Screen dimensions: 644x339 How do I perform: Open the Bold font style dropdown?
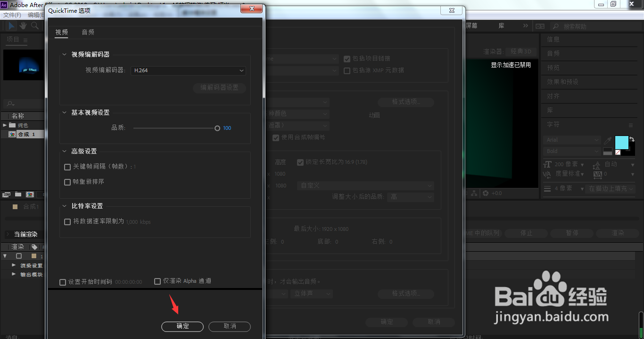point(572,151)
